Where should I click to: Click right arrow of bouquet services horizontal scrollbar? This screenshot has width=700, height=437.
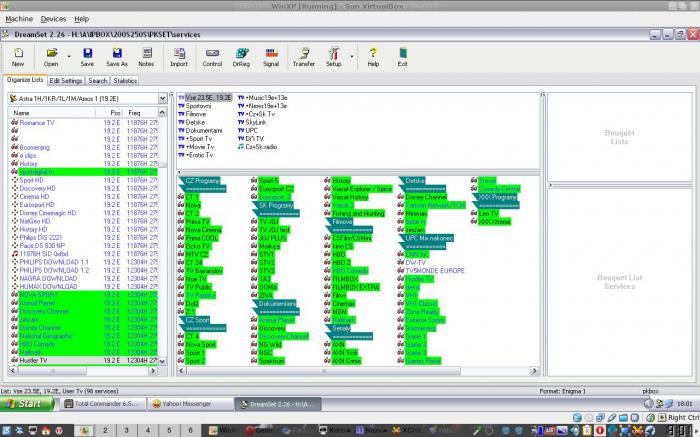[534, 370]
